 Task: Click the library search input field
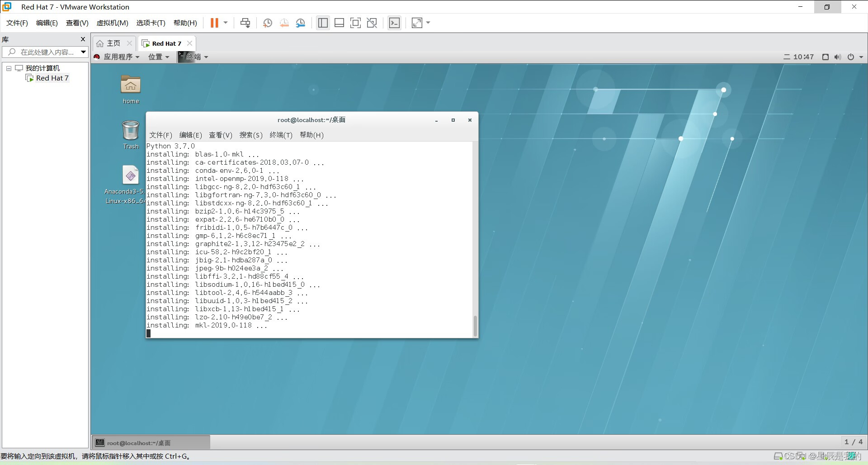[41, 52]
